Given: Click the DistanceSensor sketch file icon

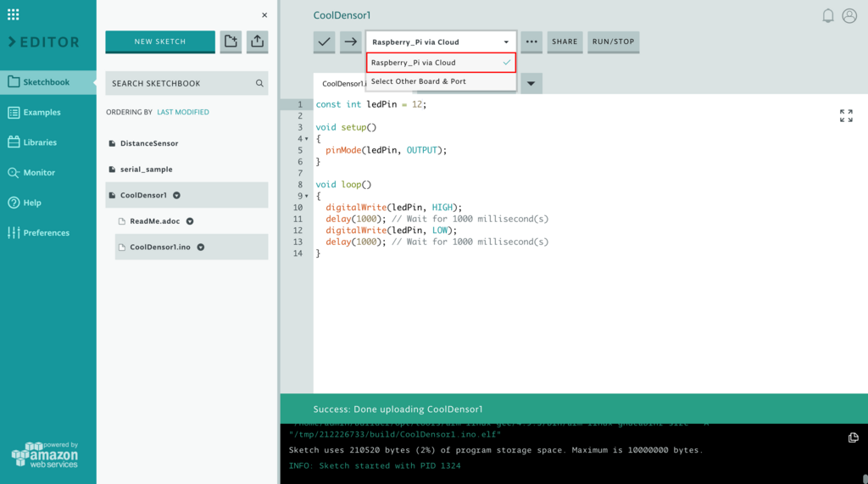Looking at the screenshot, I should coord(113,143).
